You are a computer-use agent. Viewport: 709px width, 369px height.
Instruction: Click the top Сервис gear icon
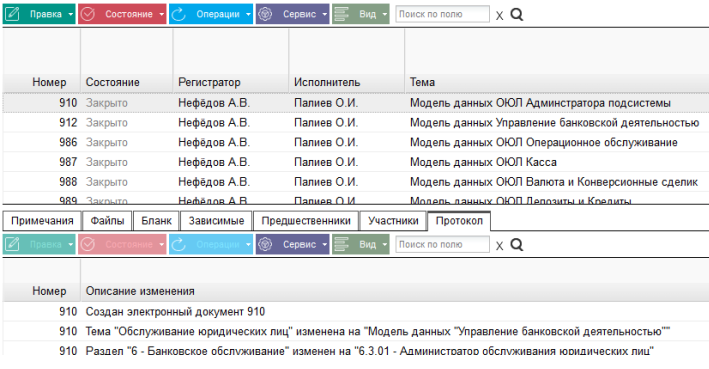265,14
